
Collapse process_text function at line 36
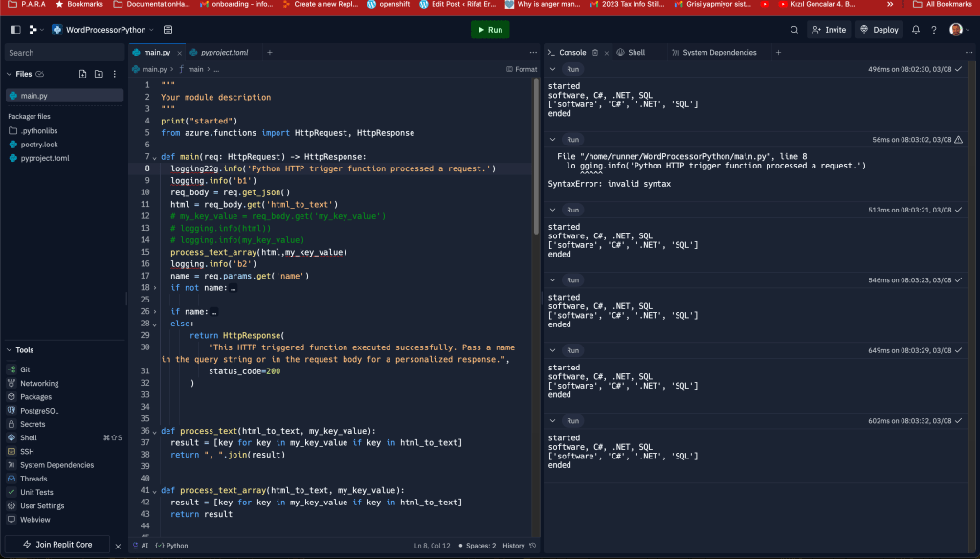pyautogui.click(x=155, y=431)
